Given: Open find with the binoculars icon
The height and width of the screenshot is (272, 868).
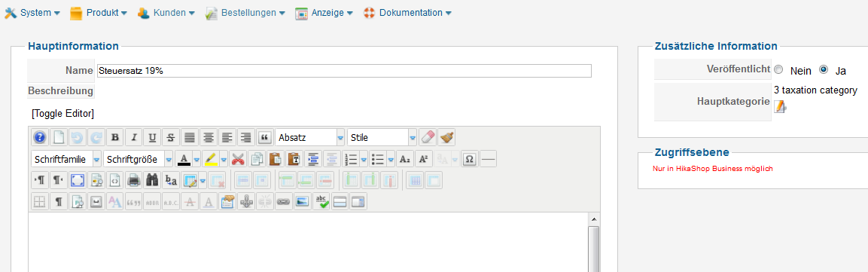Looking at the screenshot, I should click(x=152, y=181).
